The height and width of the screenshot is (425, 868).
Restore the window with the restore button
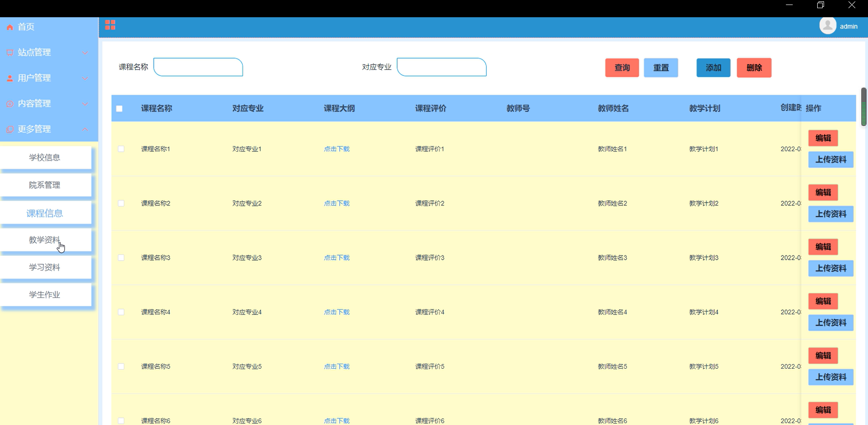tap(820, 5)
